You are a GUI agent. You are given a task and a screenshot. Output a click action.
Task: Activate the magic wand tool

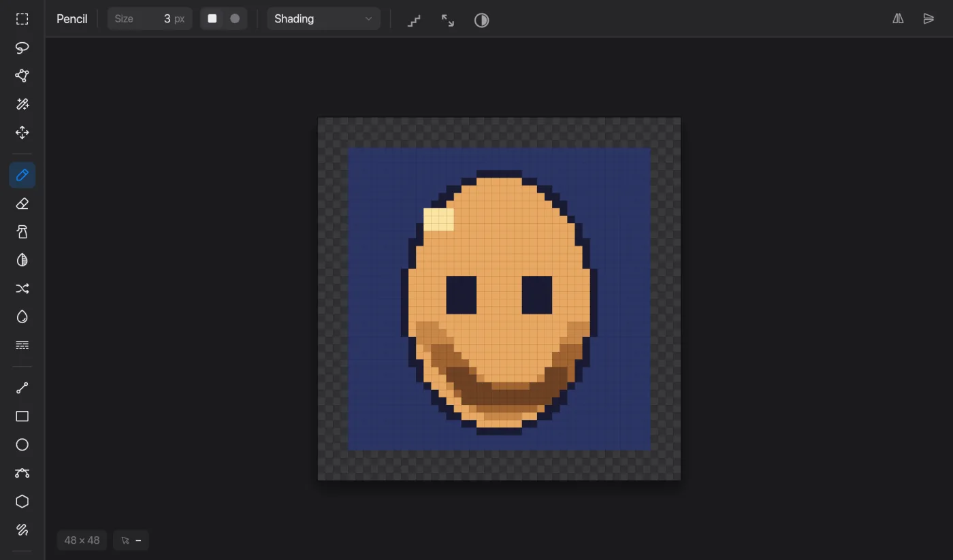click(22, 104)
